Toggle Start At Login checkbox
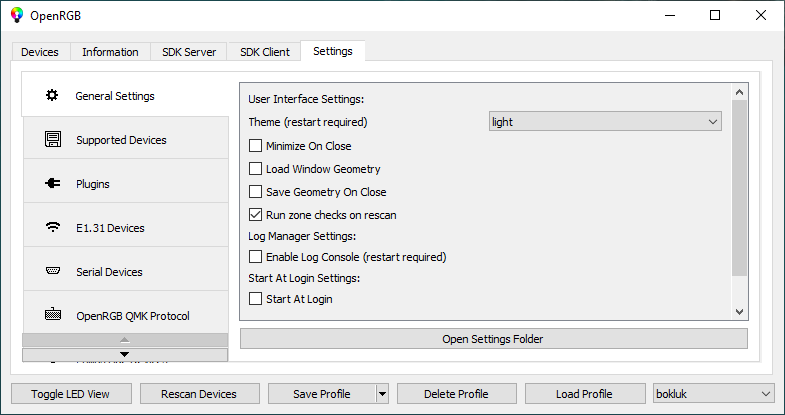Image resolution: width=785 pixels, height=415 pixels. click(x=255, y=299)
